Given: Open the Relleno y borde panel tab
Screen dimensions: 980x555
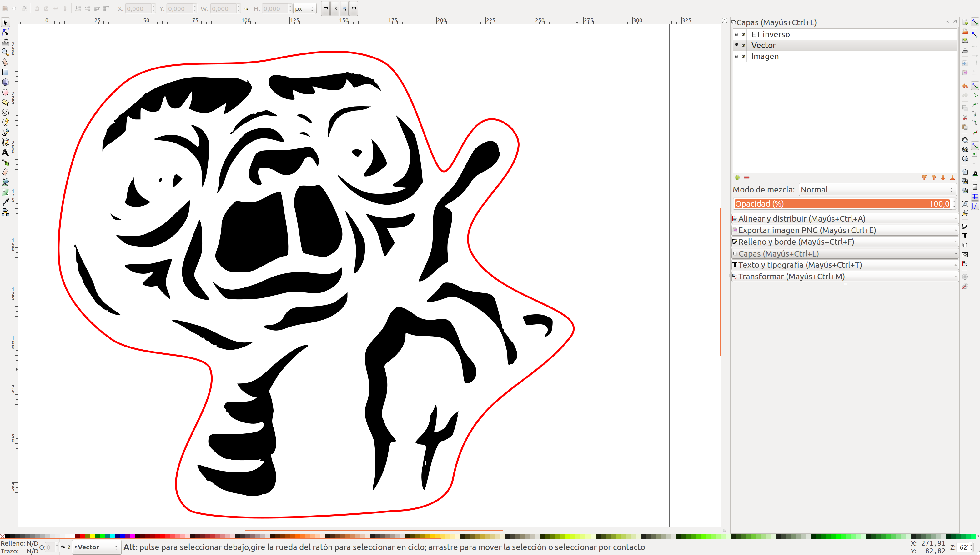Looking at the screenshot, I should pos(796,242).
